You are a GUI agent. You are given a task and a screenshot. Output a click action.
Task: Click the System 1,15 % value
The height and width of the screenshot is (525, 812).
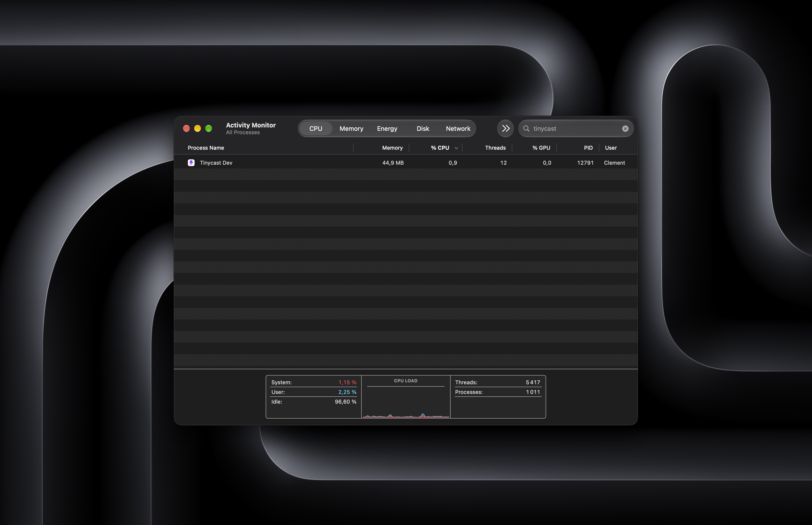[x=347, y=382]
